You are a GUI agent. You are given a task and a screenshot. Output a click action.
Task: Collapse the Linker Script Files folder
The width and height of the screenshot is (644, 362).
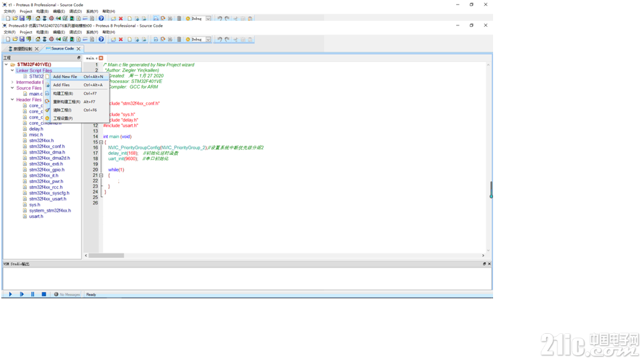coord(12,70)
